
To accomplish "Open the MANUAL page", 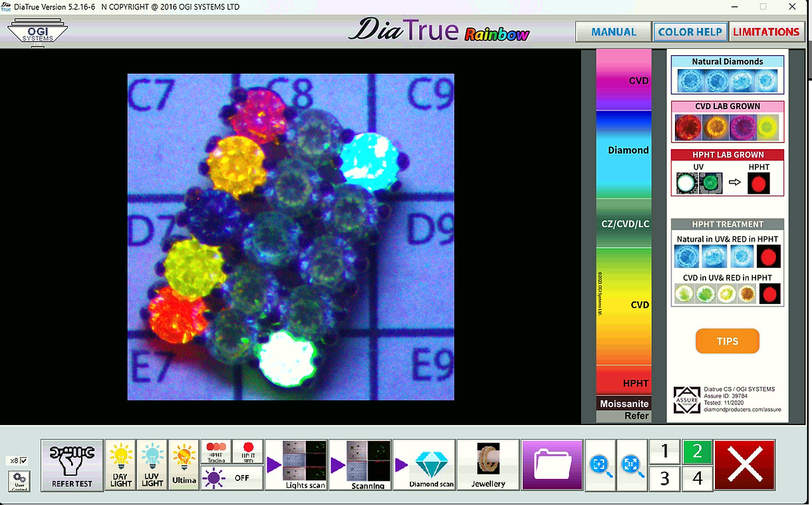I will (614, 32).
